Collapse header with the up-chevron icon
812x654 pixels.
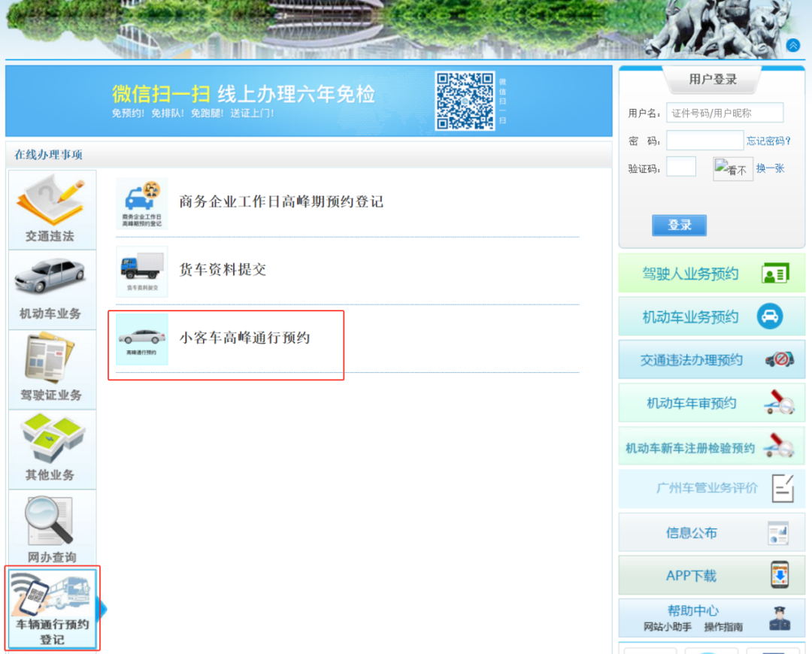[x=793, y=45]
